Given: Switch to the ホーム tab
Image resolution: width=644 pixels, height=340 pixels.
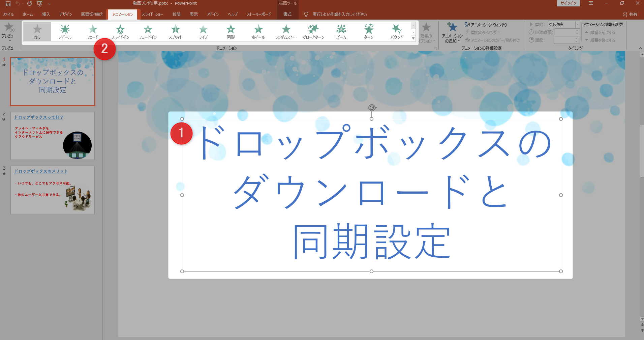Looking at the screenshot, I should 28,14.
